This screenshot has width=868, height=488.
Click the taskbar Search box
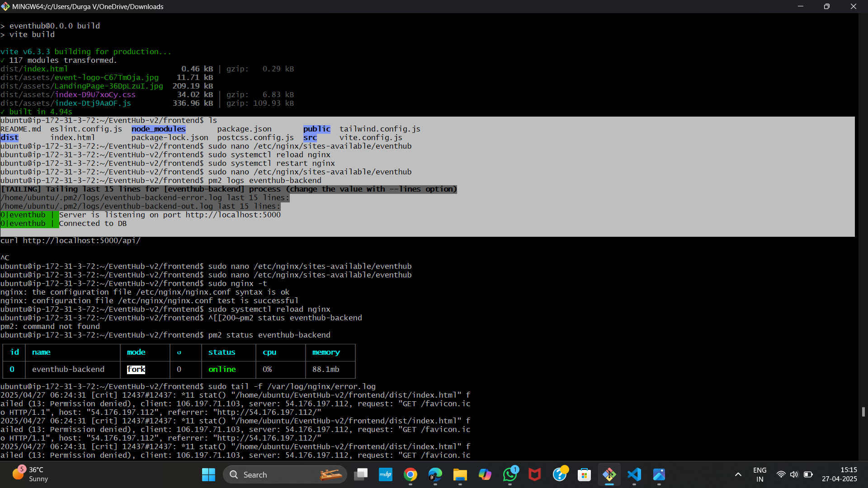tap(285, 474)
